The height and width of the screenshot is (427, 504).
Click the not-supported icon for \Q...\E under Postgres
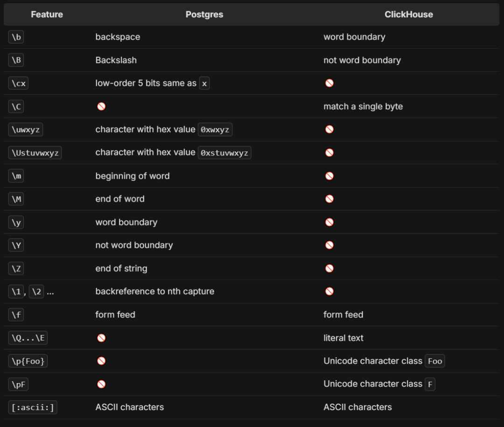[101, 337]
